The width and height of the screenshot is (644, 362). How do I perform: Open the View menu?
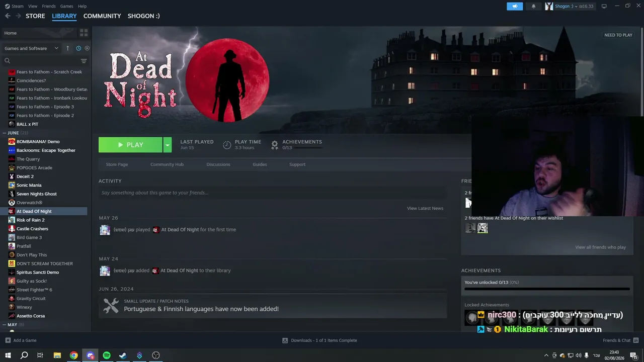click(x=33, y=6)
